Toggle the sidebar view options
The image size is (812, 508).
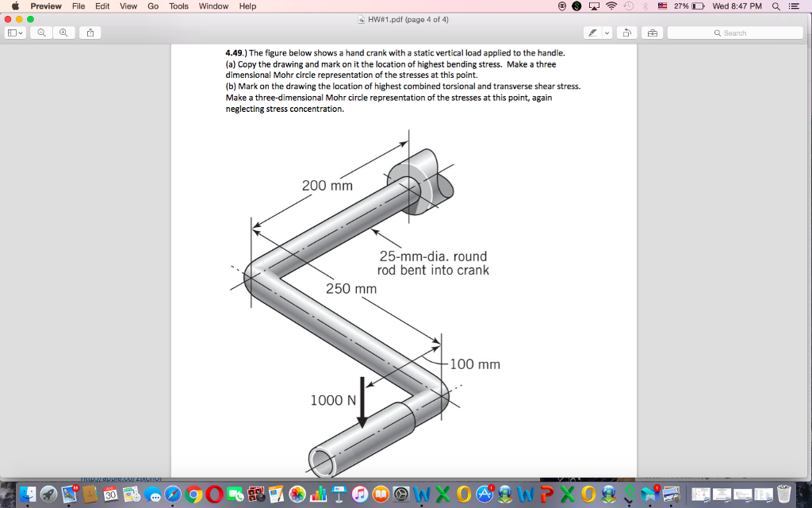[x=12, y=33]
